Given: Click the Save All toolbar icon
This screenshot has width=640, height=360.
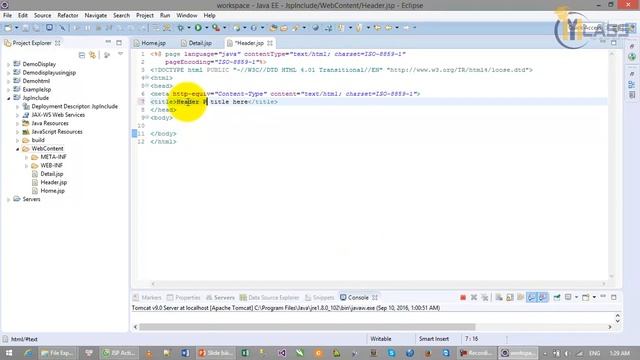Looking at the screenshot, I should click(36, 28).
